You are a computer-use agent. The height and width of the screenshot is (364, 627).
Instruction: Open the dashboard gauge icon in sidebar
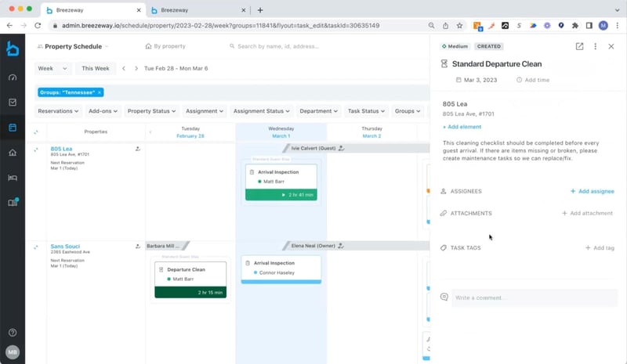13,77
